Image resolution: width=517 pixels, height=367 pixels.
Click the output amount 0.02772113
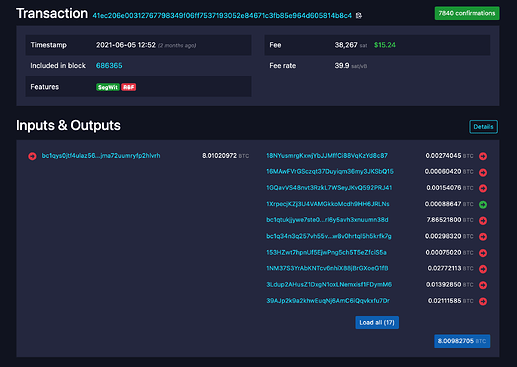tap(444, 268)
